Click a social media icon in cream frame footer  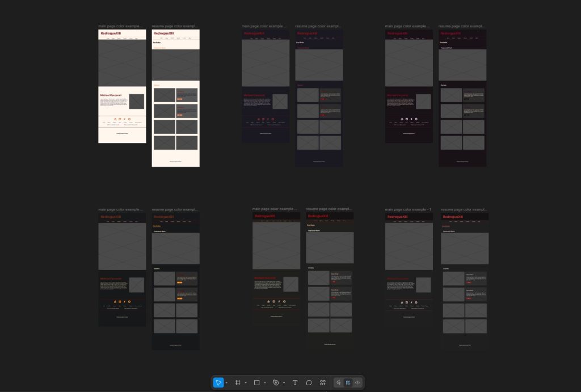tap(116, 119)
